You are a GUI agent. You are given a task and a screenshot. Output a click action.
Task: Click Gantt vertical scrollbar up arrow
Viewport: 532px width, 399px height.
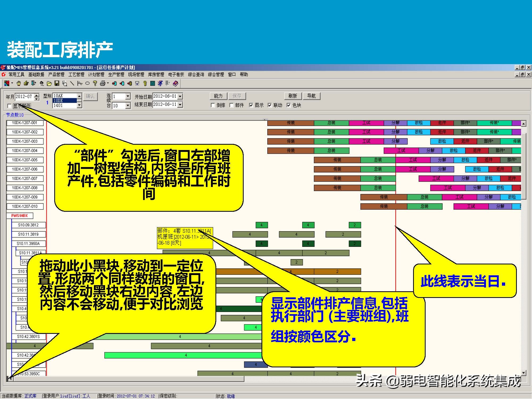523,123
